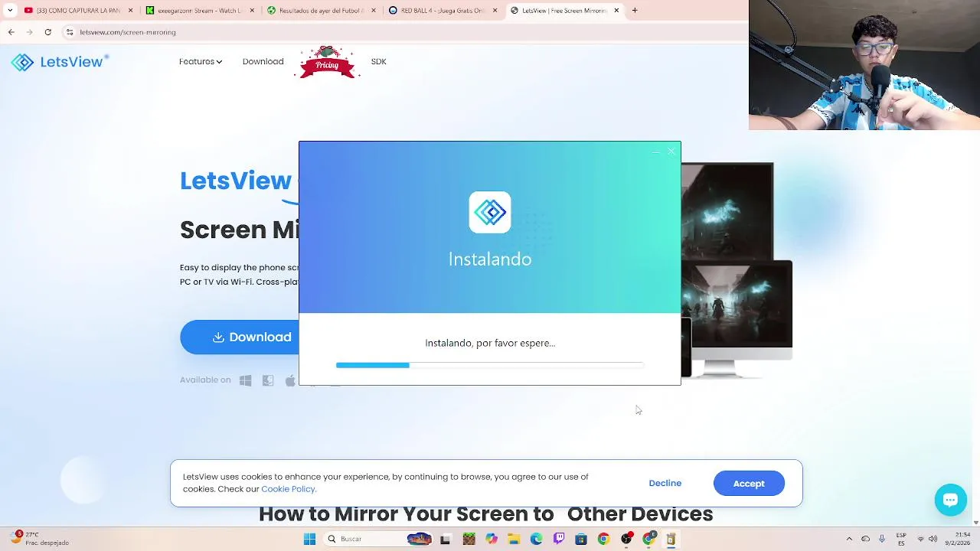Go back in the browser
The image size is (980, 551).
(x=11, y=32)
